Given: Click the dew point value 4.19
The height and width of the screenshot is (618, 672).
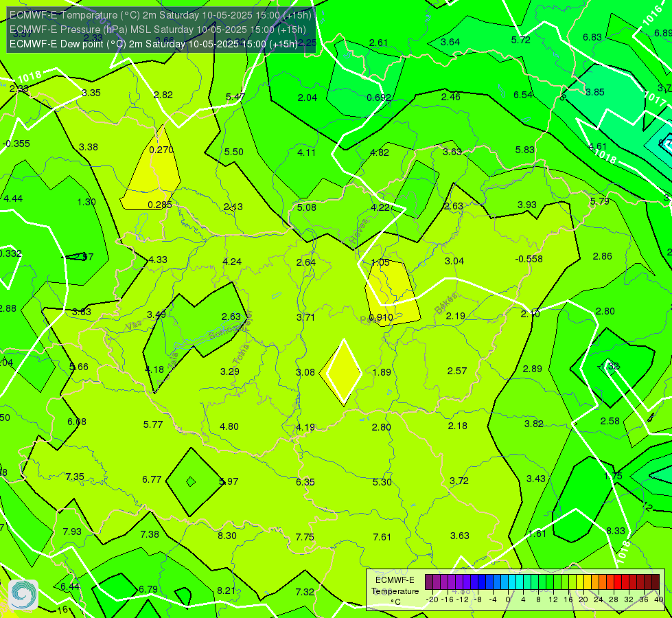Looking at the screenshot, I should [x=305, y=427].
